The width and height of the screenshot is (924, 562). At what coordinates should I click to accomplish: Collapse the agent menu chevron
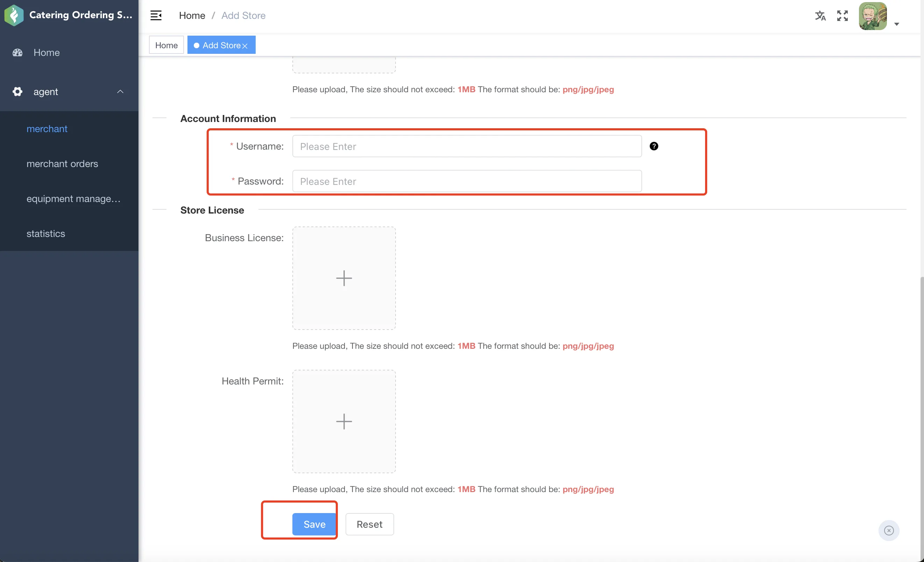point(120,92)
